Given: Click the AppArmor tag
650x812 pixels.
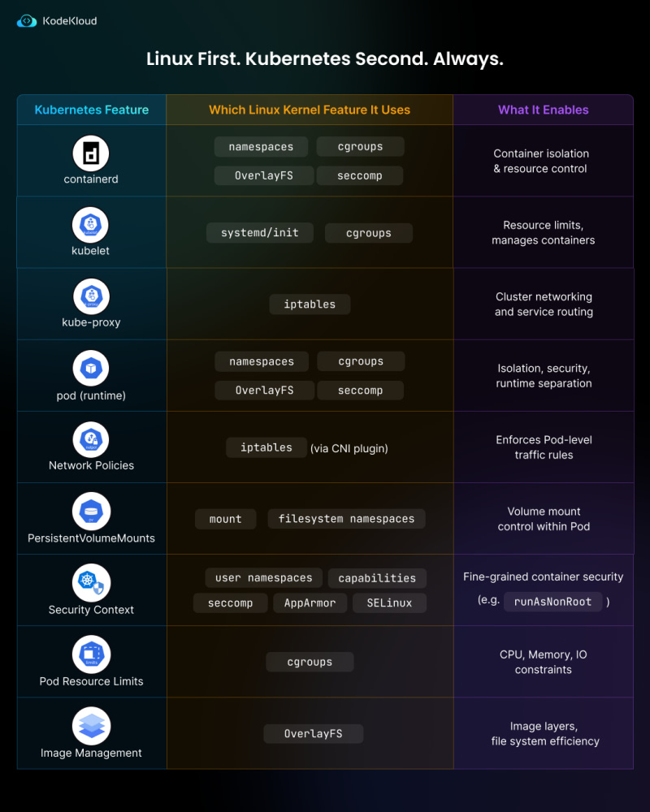Looking at the screenshot, I should [310, 603].
